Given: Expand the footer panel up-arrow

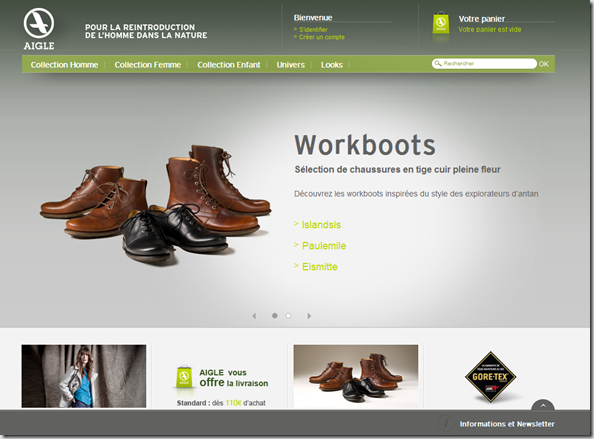Looking at the screenshot, I should [x=543, y=405].
